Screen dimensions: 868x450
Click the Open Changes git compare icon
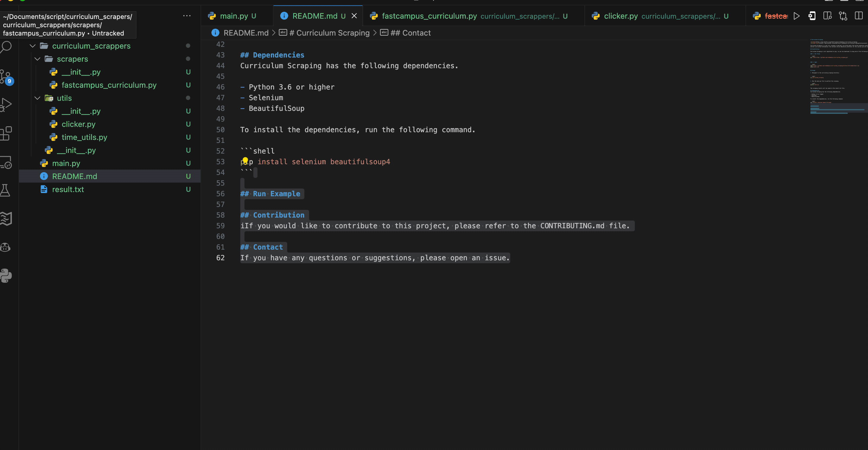coord(843,16)
